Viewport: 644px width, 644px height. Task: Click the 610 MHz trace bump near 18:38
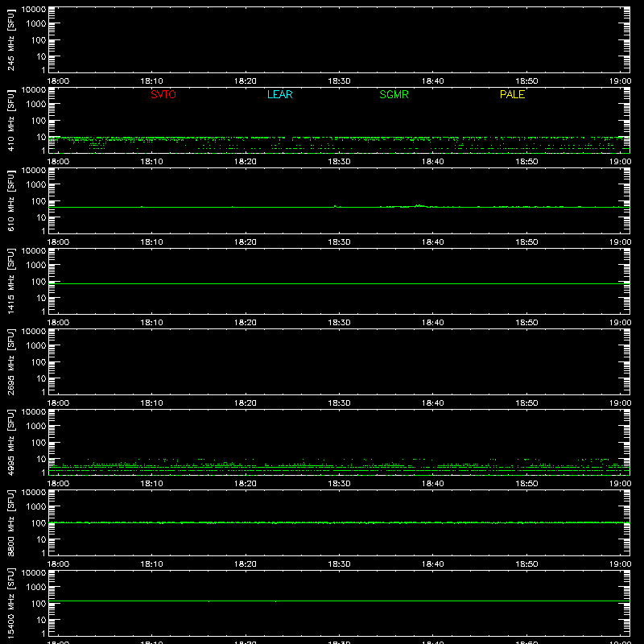click(x=419, y=206)
